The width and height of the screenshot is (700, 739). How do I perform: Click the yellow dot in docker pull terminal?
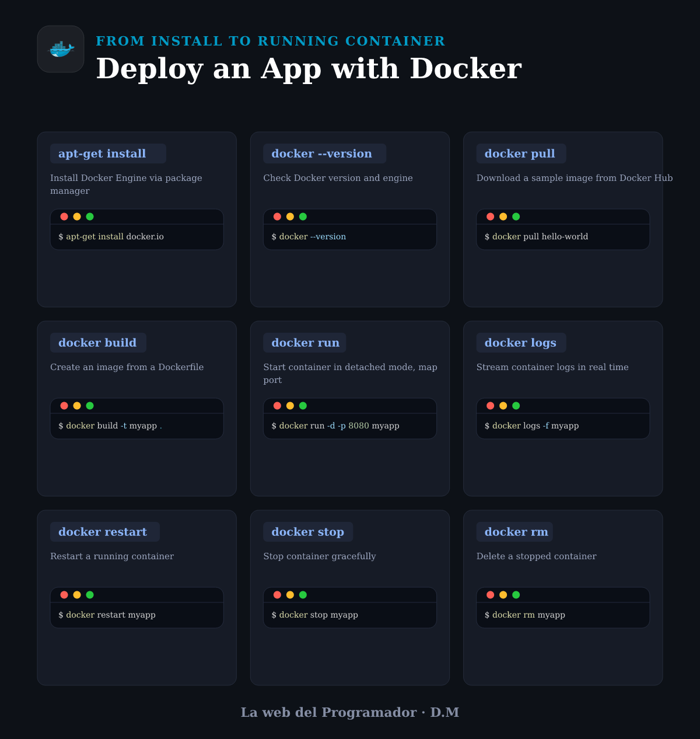click(x=503, y=217)
